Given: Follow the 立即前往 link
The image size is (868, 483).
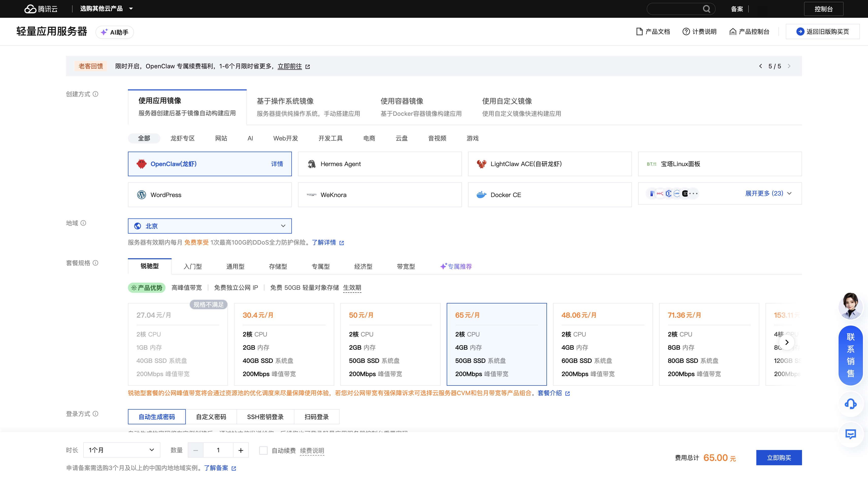Looking at the screenshot, I should pos(290,66).
